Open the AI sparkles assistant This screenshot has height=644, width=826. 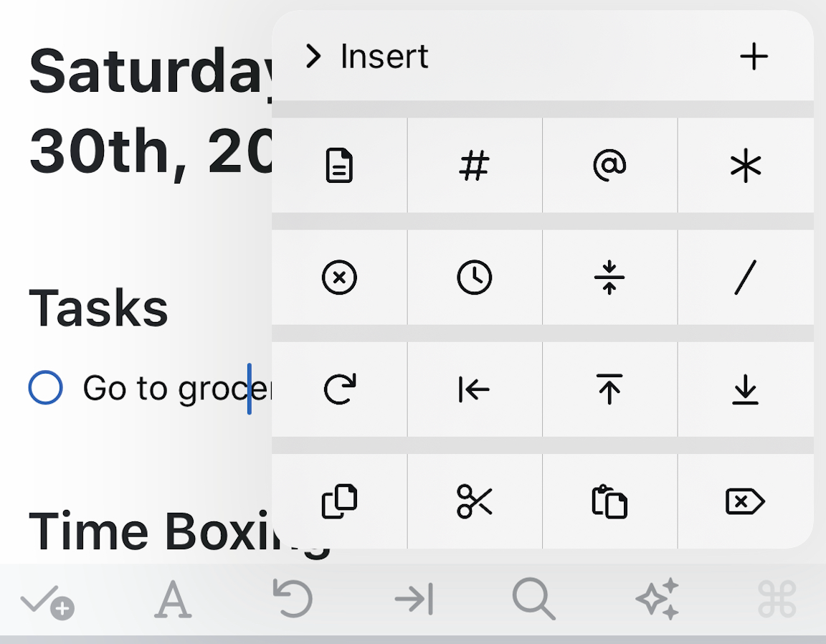[657, 598]
